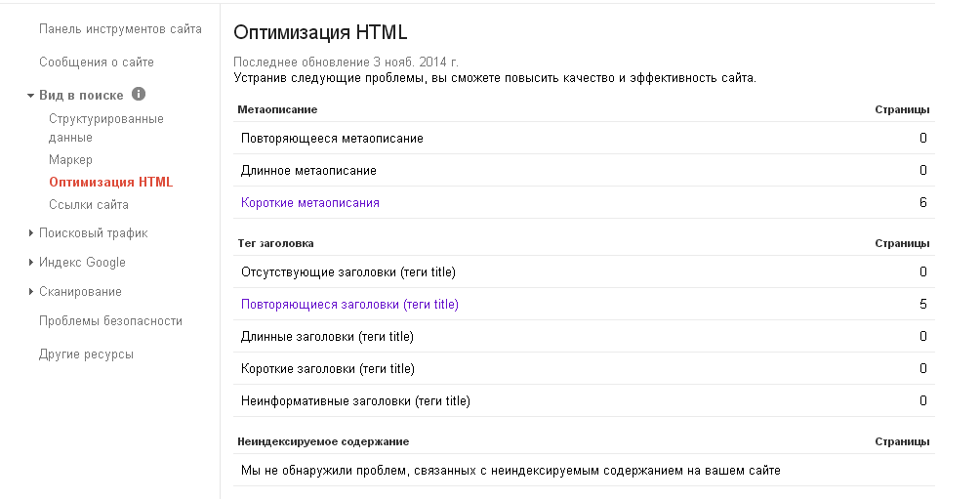Image resolution: width=980 pixels, height=500 pixels.
Task: Open Проблемы безопасности
Action: pyautogui.click(x=110, y=321)
